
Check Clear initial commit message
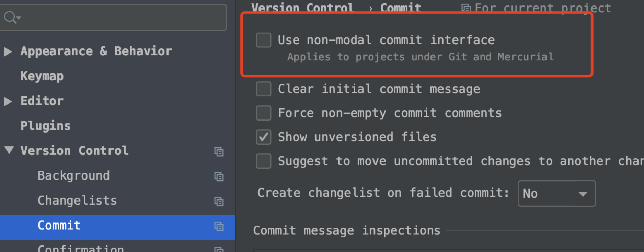pyautogui.click(x=264, y=89)
